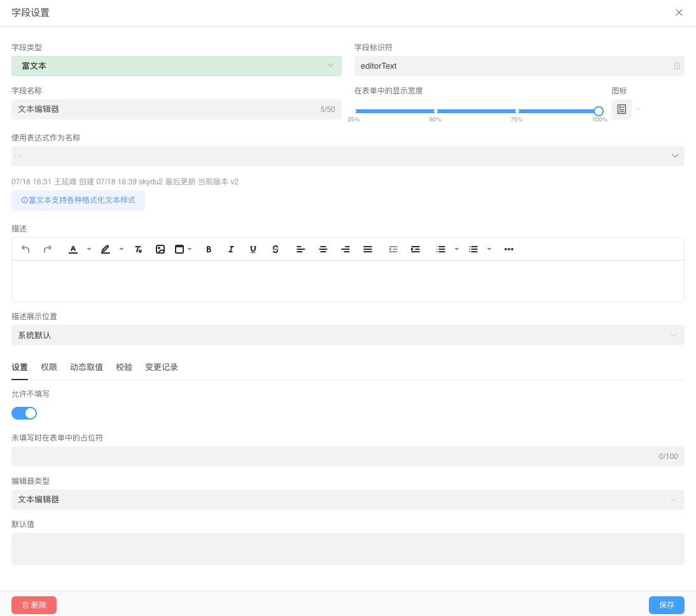Expand the text color dropdown arrow

point(89,249)
